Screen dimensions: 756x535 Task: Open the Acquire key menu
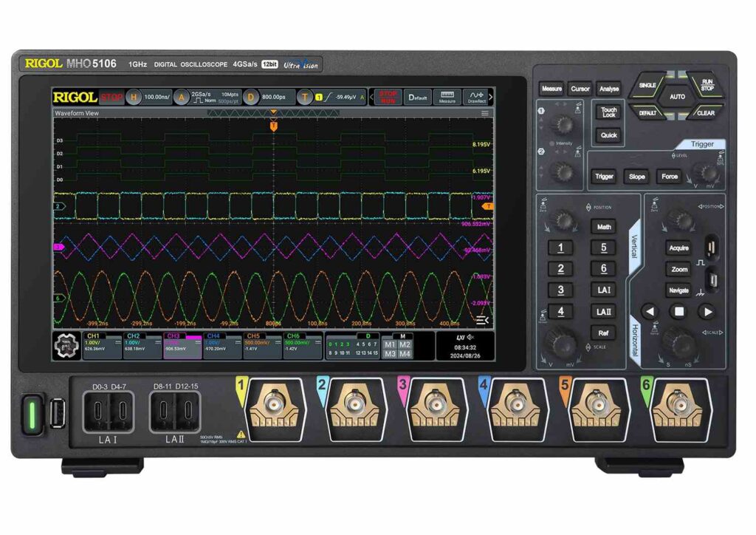679,248
